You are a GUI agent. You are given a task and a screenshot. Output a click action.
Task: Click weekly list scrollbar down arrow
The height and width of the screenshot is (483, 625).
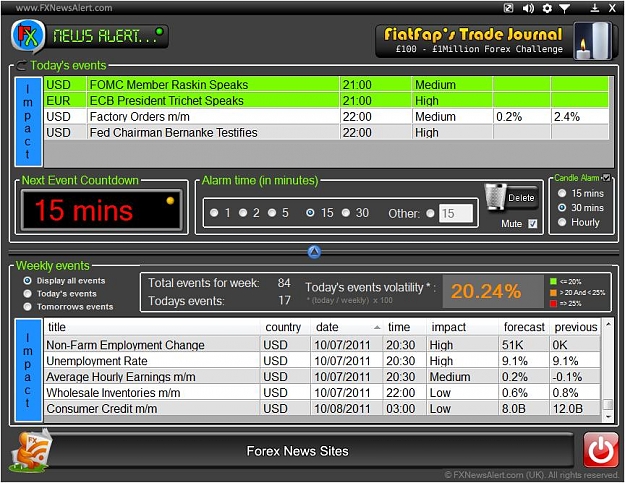(x=608, y=417)
